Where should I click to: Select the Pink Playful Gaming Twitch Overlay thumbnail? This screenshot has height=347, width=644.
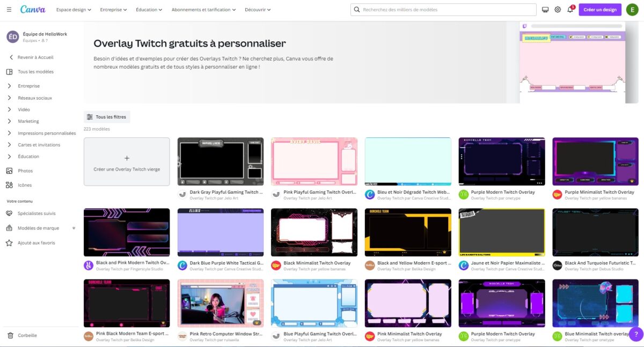[314, 161]
